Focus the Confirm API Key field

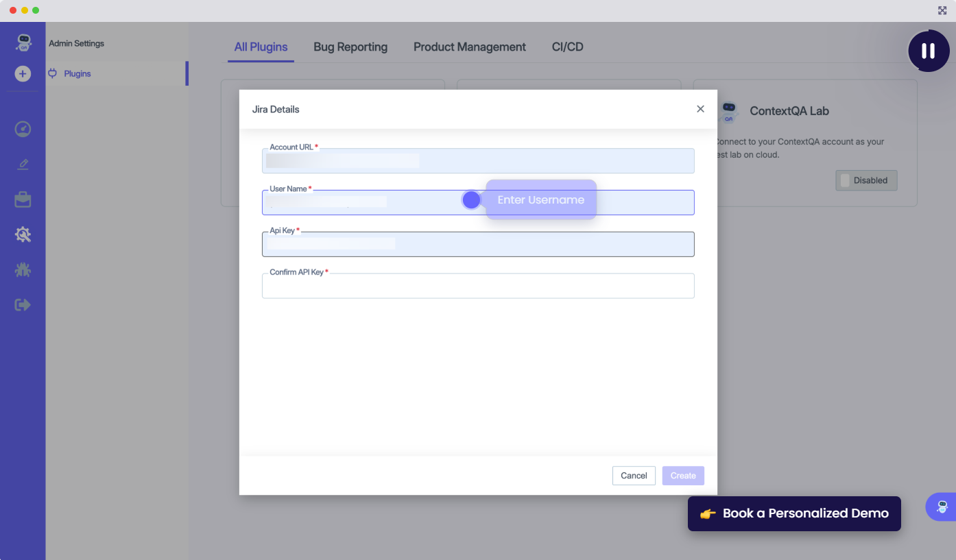tap(477, 287)
